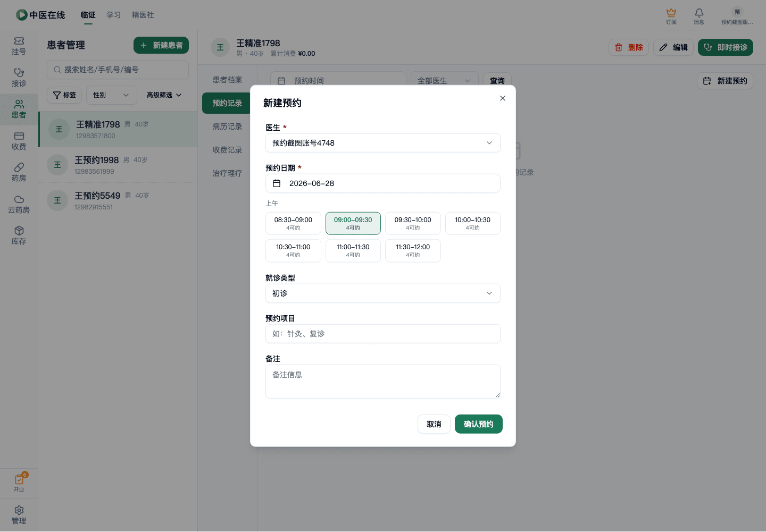Image resolution: width=766 pixels, height=532 pixels.
Task: Select the 患者 patients sidebar icon
Action: (x=19, y=109)
